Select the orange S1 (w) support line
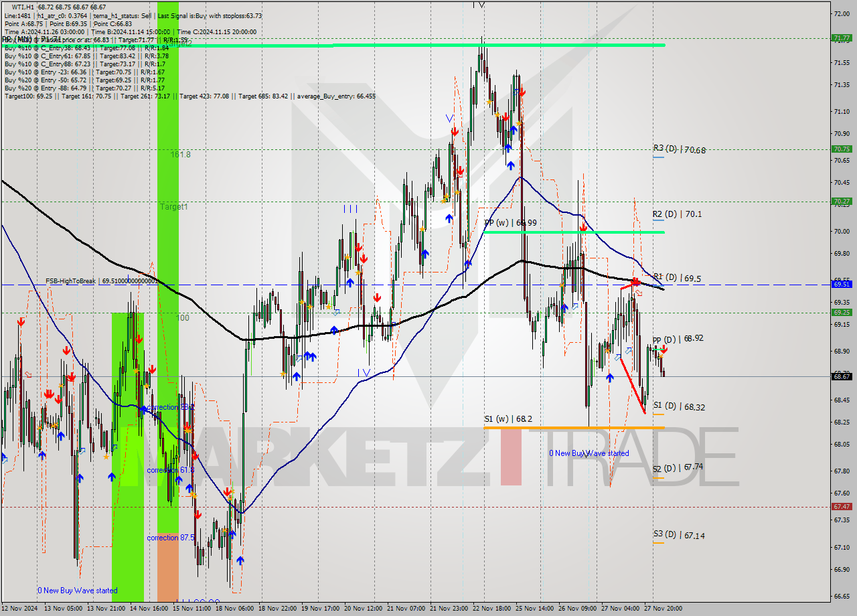857x616 pixels. [x=574, y=427]
